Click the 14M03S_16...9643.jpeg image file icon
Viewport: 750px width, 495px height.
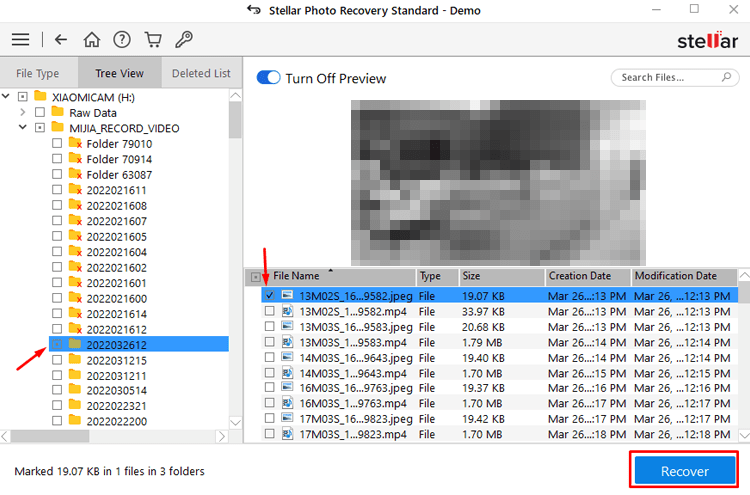[x=287, y=357]
